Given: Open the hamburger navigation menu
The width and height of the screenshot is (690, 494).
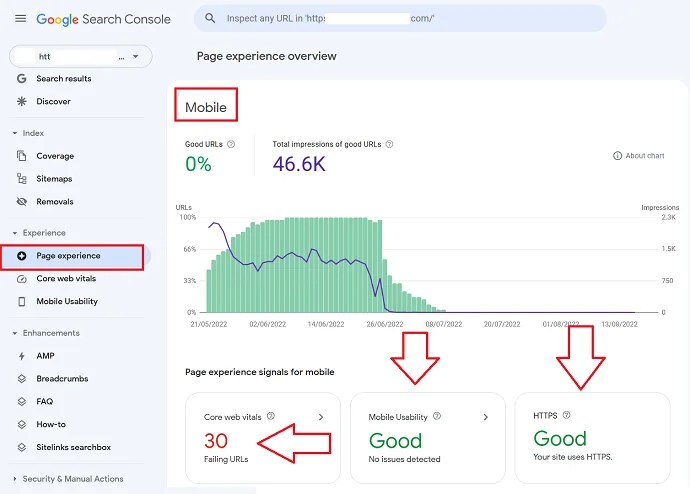Looking at the screenshot, I should pyautogui.click(x=20, y=18).
